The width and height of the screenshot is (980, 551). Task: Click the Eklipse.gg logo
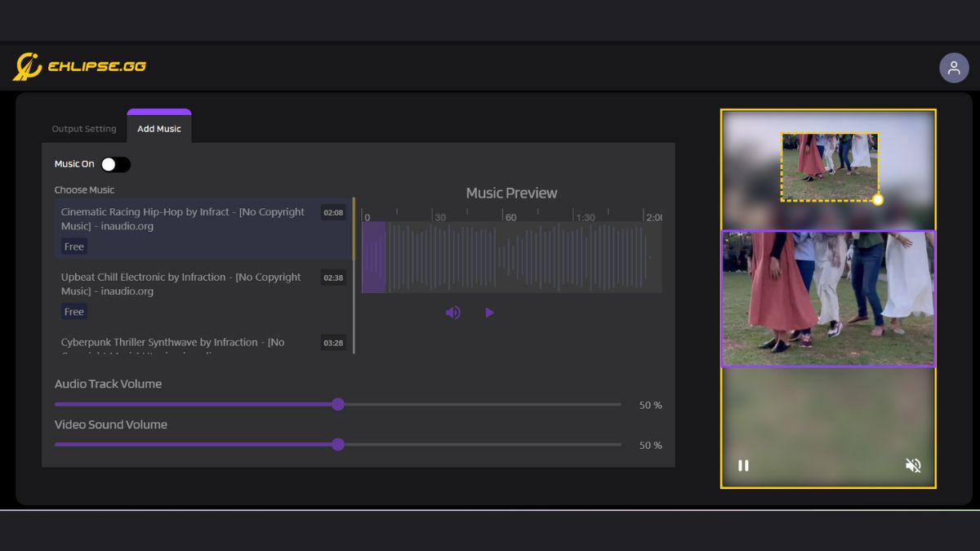[x=79, y=66]
